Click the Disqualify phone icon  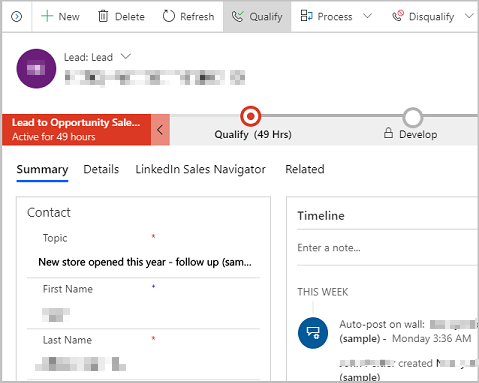pos(398,16)
